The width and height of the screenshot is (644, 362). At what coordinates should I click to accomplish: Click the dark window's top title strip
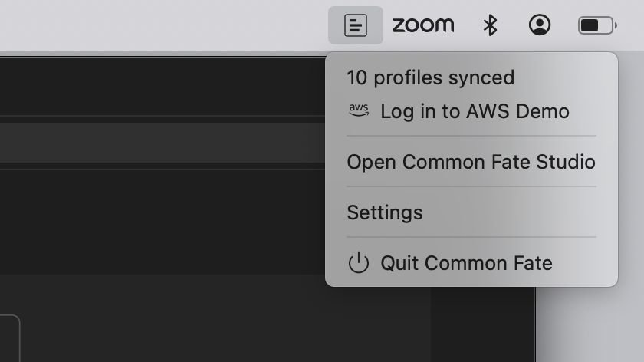click(x=163, y=87)
